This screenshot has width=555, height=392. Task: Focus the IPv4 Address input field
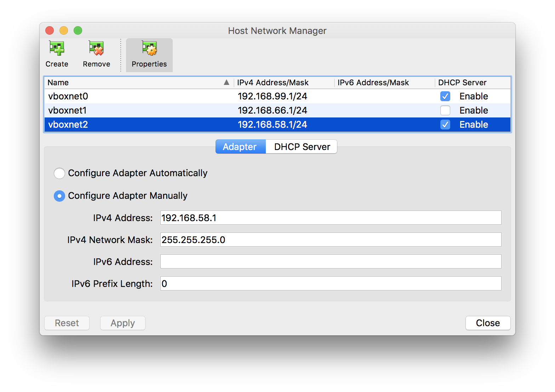click(x=331, y=218)
